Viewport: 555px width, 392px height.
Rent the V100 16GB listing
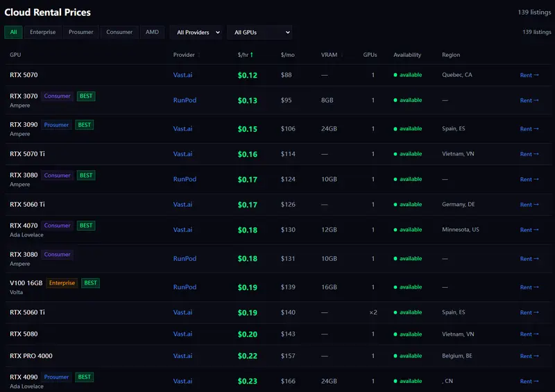click(529, 287)
